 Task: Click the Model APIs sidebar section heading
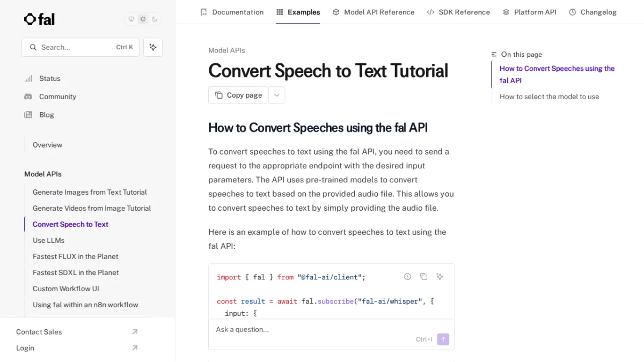[x=43, y=174]
